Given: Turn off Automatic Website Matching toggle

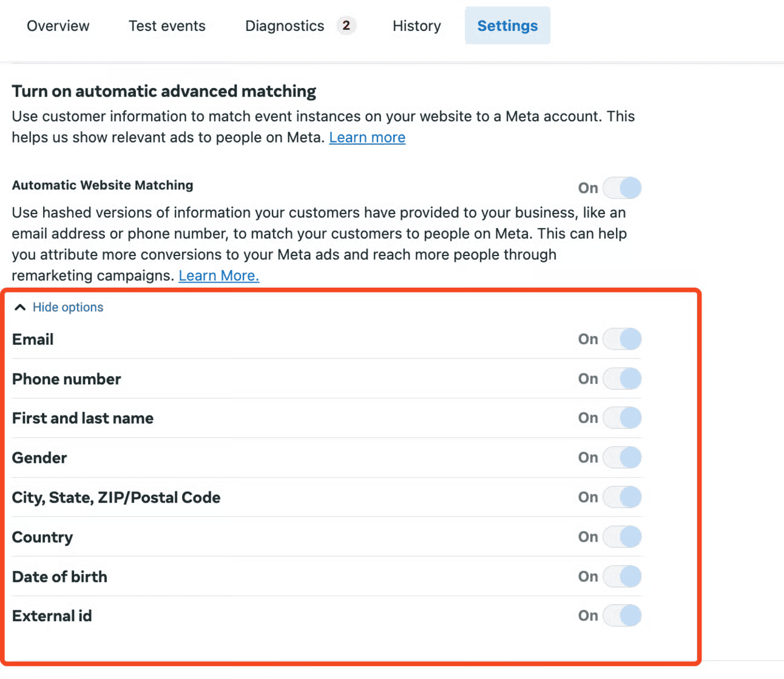Looking at the screenshot, I should tap(622, 188).
